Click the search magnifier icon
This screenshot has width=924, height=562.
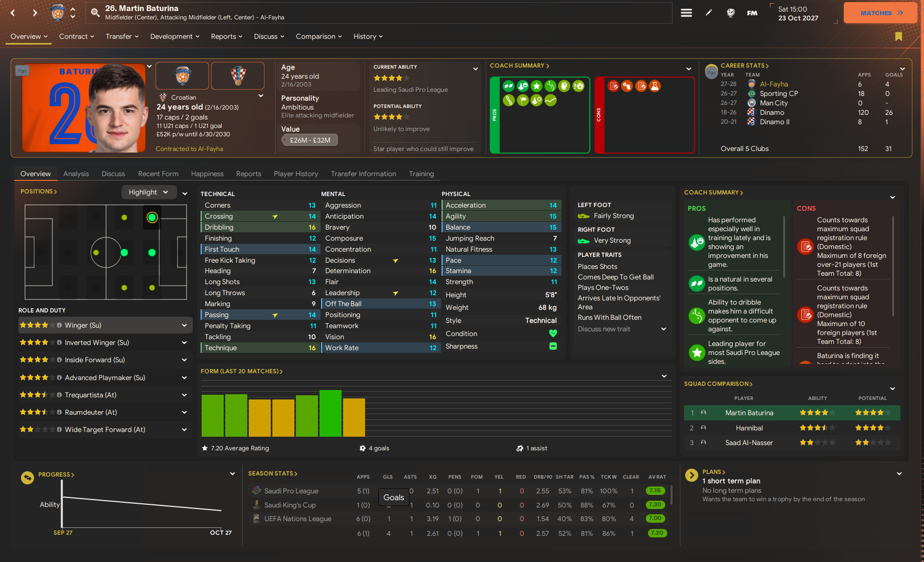(x=95, y=13)
